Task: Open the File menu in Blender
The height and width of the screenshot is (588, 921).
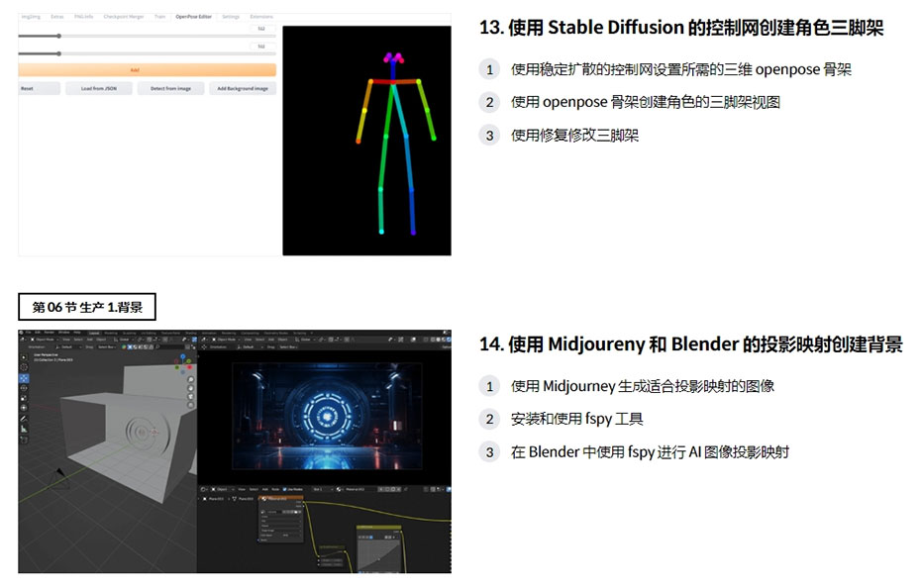Action: tap(30, 333)
